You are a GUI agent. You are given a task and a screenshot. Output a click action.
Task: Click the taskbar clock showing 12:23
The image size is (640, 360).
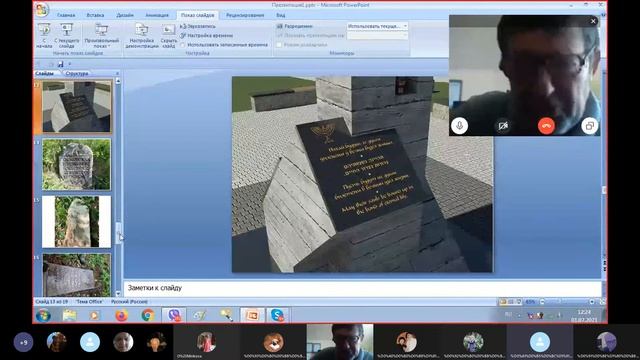coord(584,316)
